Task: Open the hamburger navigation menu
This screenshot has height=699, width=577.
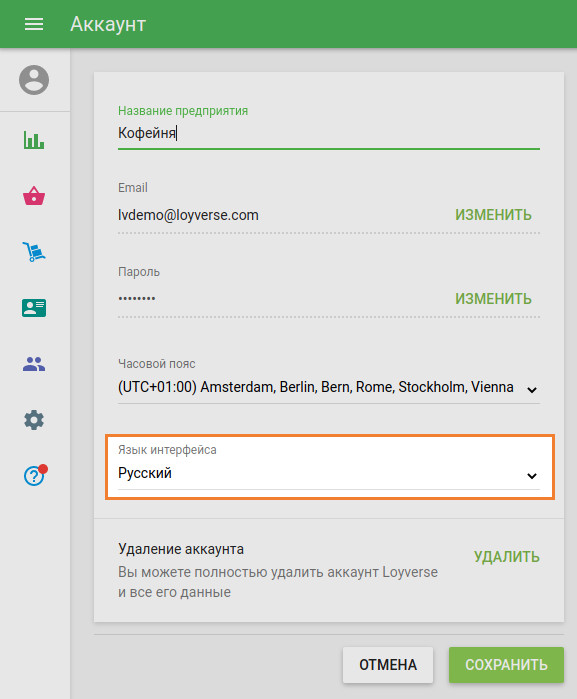Action: (34, 24)
